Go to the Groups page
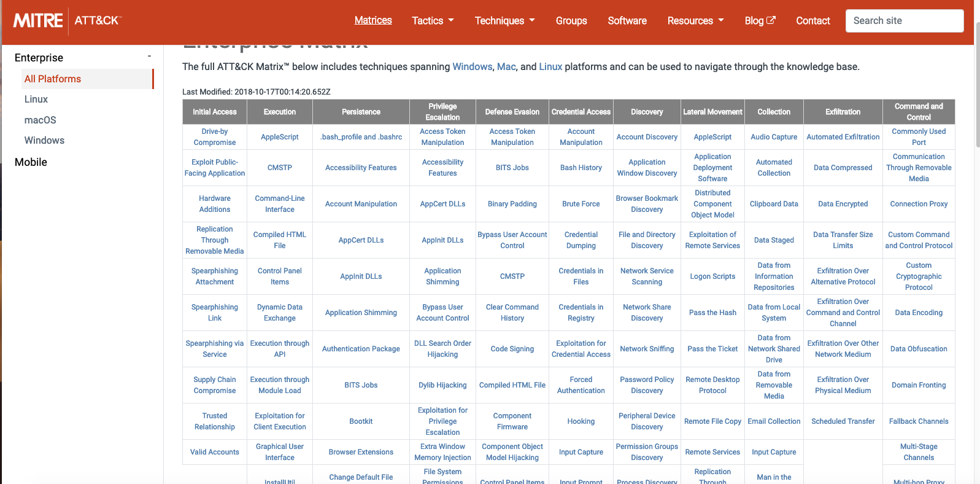Screen dimensions: 980x484 pos(571,21)
